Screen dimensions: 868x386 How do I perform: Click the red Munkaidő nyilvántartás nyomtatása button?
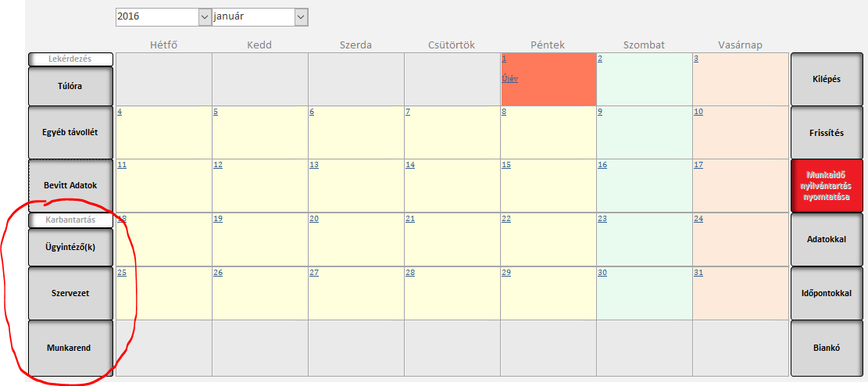coord(827,185)
